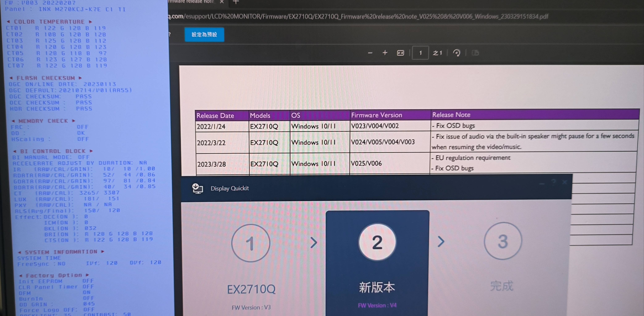Rotate the PDF with the rotate icon
Screen dimensions: 644x316
click(x=456, y=53)
